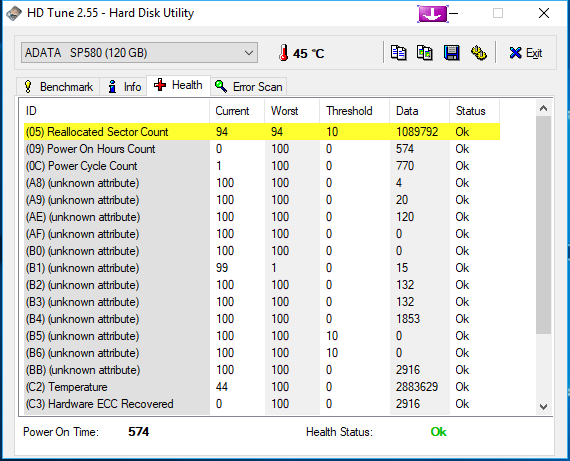Click the Current column header
Viewport: 570px width, 461px height.
point(237,111)
